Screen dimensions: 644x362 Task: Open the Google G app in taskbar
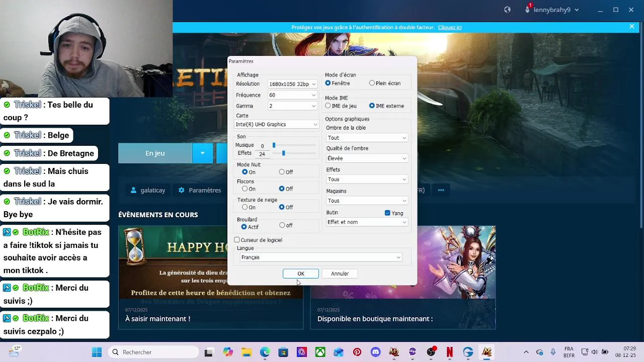coord(468,352)
